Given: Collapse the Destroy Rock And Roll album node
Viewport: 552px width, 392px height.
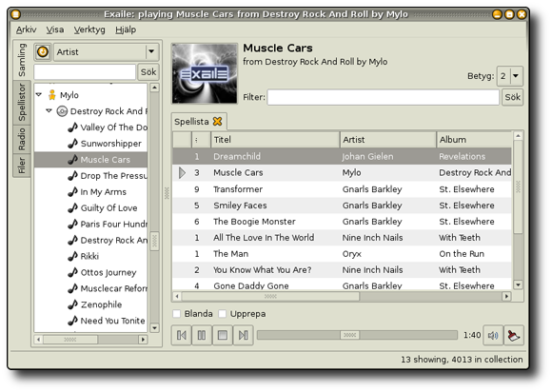Looking at the screenshot, I should [49, 110].
